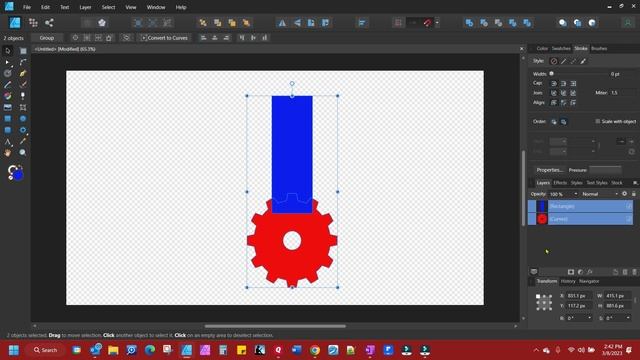Open the File menu
640x360 pixels.
click(x=27, y=7)
